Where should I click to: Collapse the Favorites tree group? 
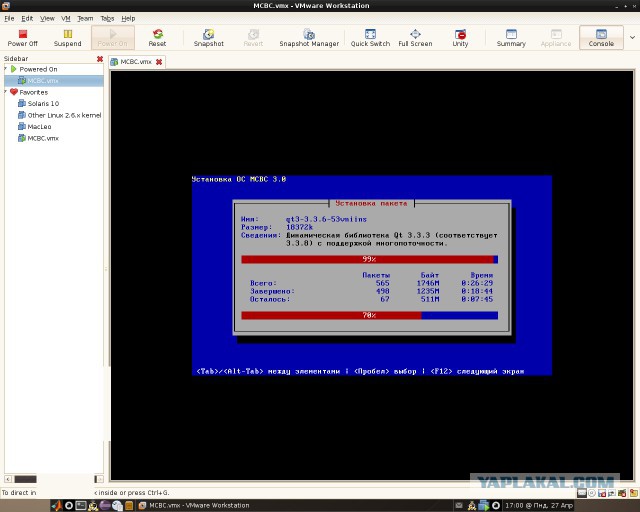[x=5, y=91]
